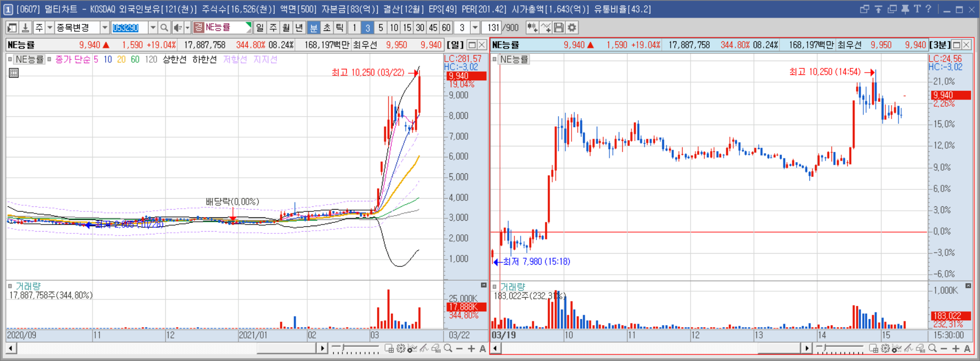Click the NE능률 legend label in right chart
Image resolution: width=980 pixels, height=361 pixels.
[x=514, y=59]
